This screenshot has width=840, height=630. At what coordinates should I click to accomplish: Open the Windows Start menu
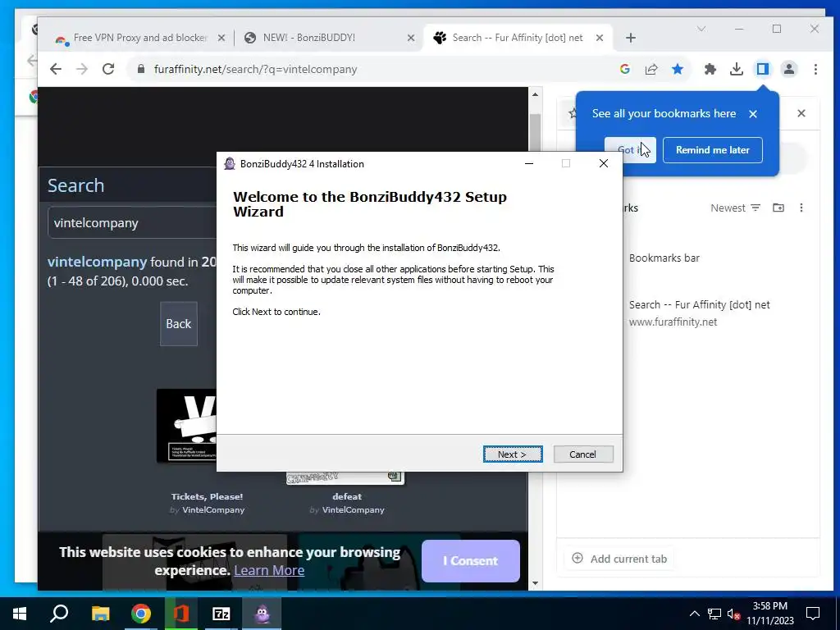pos(20,614)
